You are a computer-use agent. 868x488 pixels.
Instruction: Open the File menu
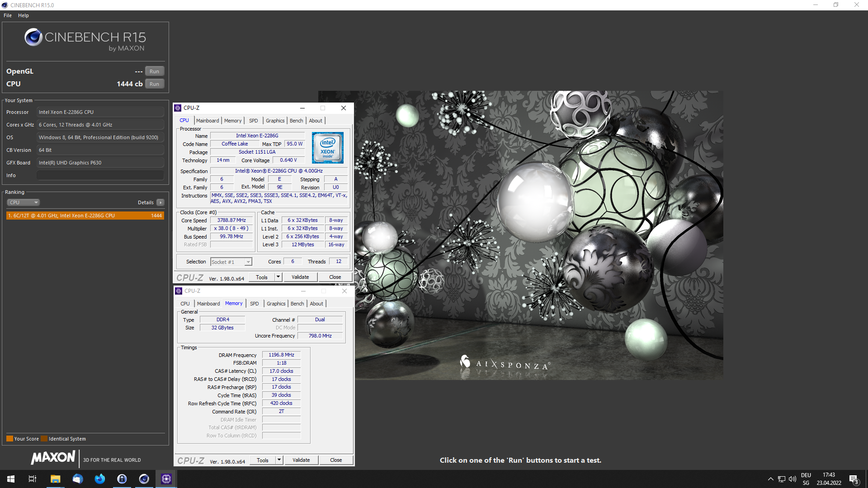(x=8, y=15)
